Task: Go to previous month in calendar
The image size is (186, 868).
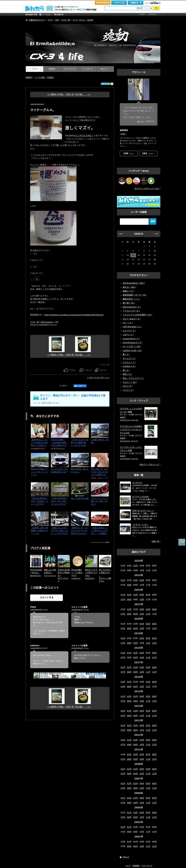Action: (x=121, y=234)
